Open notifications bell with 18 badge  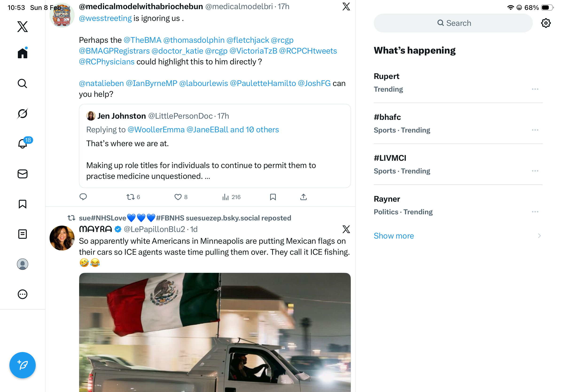23,144
